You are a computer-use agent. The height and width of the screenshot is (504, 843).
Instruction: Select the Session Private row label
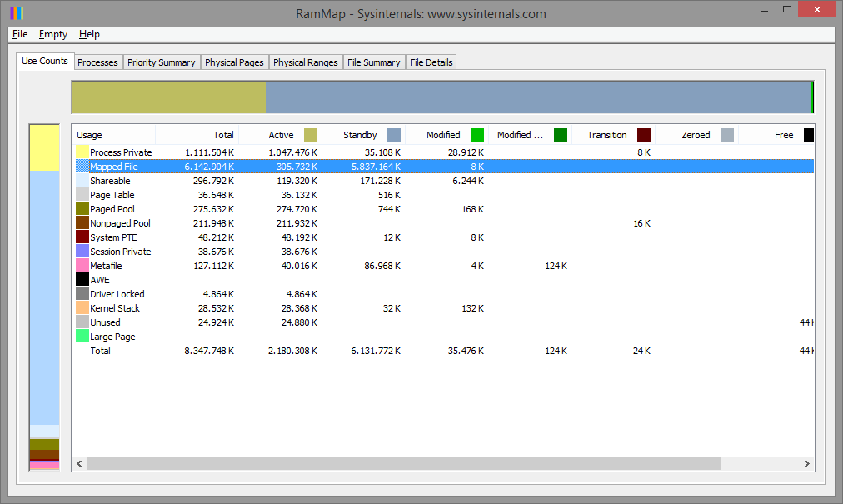click(x=121, y=252)
